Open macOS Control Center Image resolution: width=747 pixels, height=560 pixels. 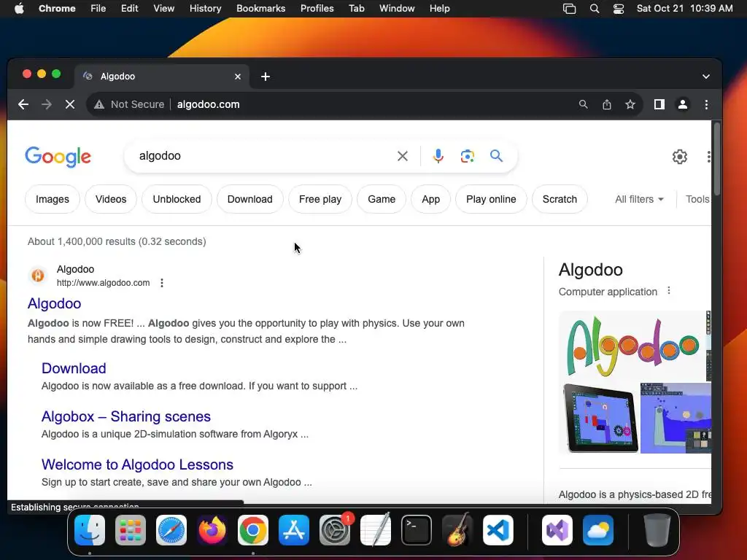tap(619, 9)
